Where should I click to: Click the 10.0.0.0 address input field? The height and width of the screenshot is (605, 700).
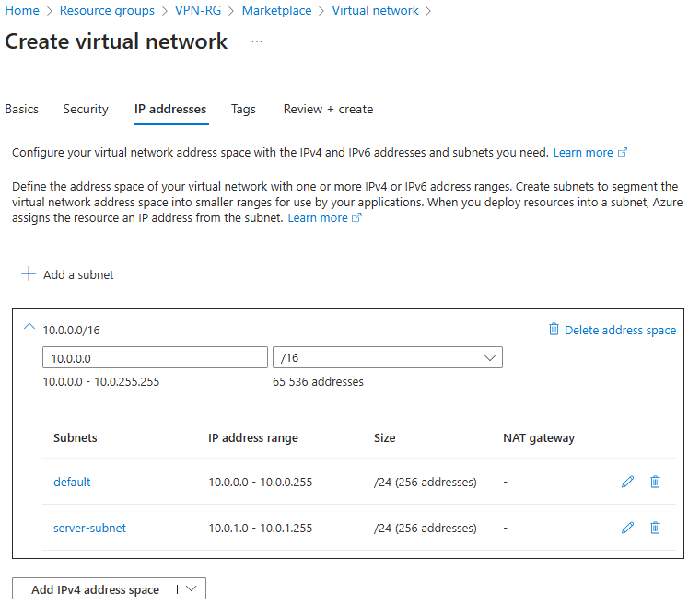pyautogui.click(x=154, y=357)
